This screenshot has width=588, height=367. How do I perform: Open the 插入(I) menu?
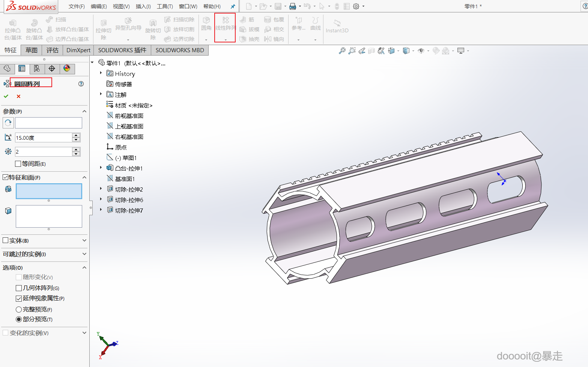click(x=143, y=6)
